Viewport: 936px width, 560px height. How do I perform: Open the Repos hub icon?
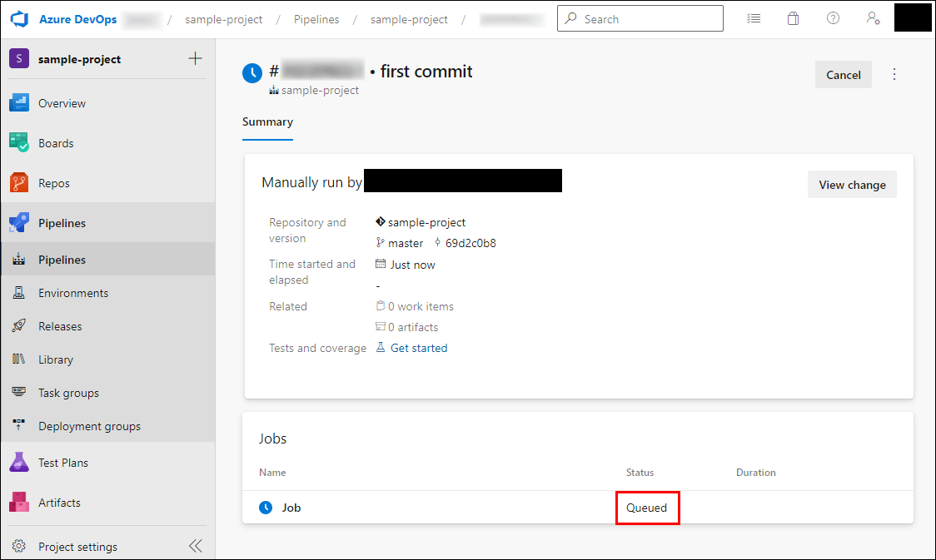click(x=19, y=182)
